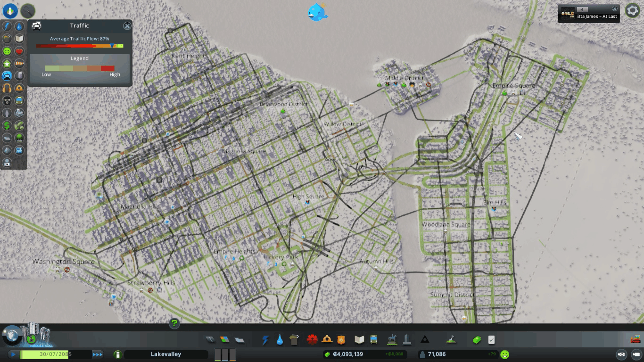Open the green padlock milestones button

tap(32, 338)
